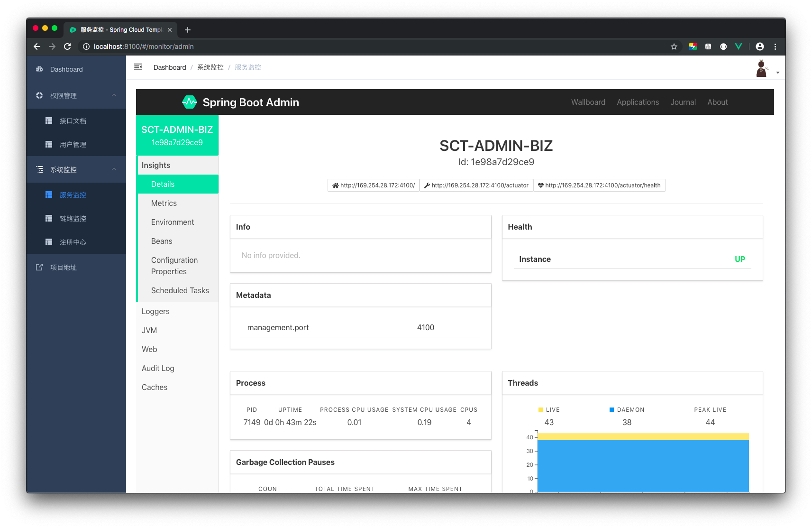Click the threads chart blue area

[643, 466]
